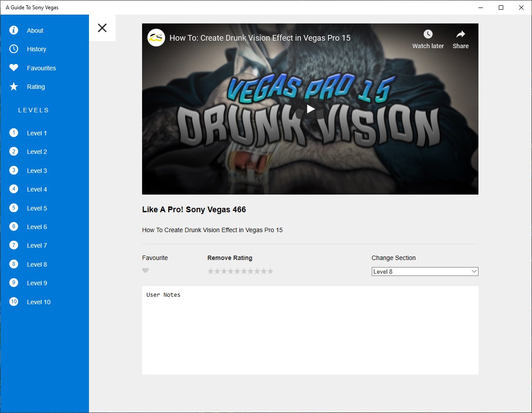Click the Share arrow icon on video

pos(461,34)
